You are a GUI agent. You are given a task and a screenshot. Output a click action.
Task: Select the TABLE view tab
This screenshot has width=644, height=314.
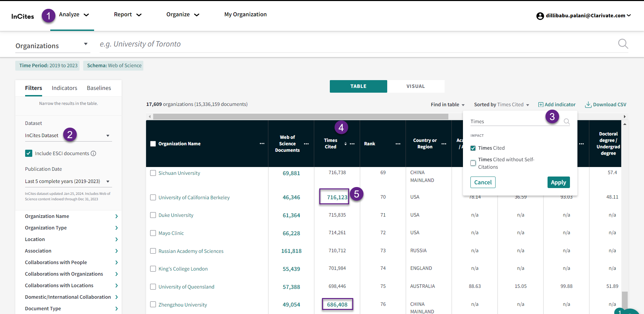pyautogui.click(x=358, y=86)
